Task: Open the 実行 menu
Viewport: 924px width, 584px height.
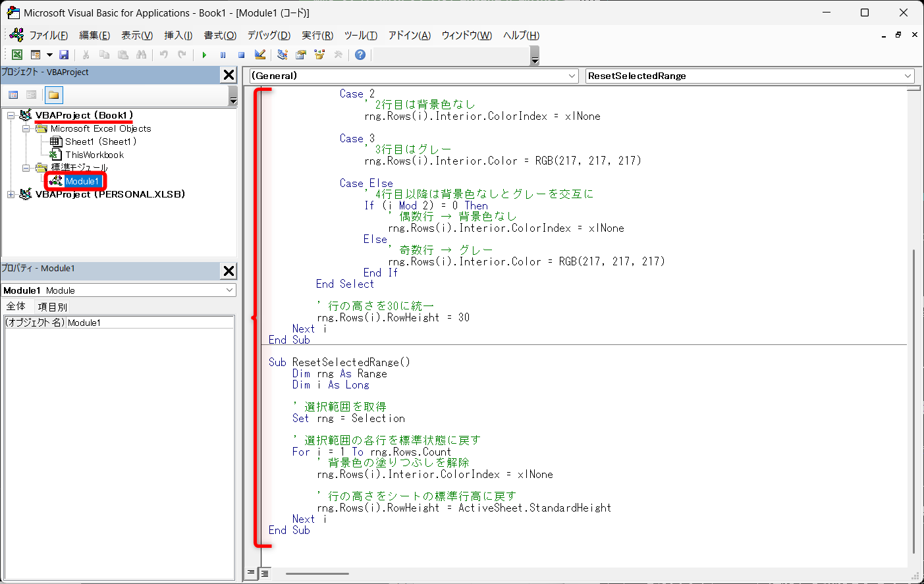Action: click(x=317, y=36)
